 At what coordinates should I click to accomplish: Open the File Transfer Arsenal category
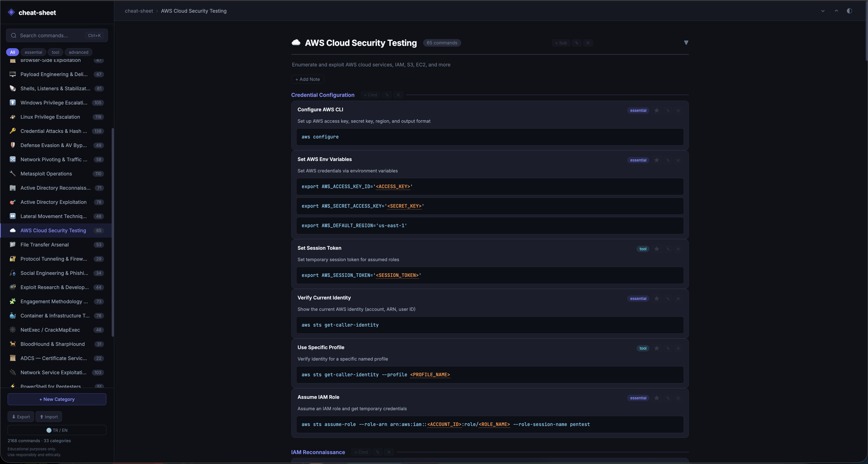56,245
